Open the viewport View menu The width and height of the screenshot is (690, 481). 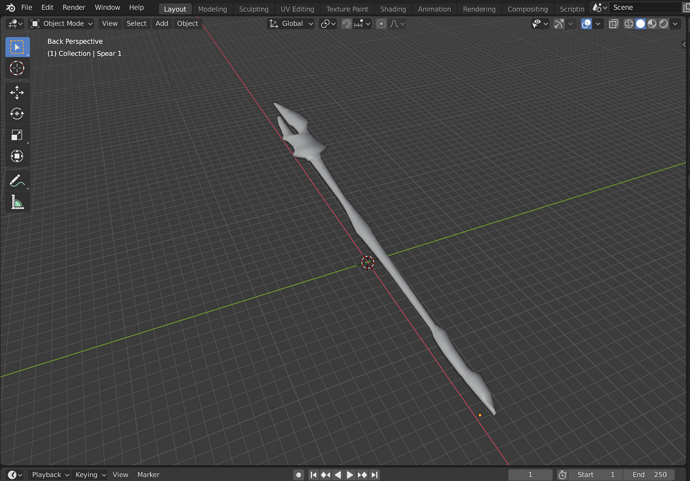(110, 24)
